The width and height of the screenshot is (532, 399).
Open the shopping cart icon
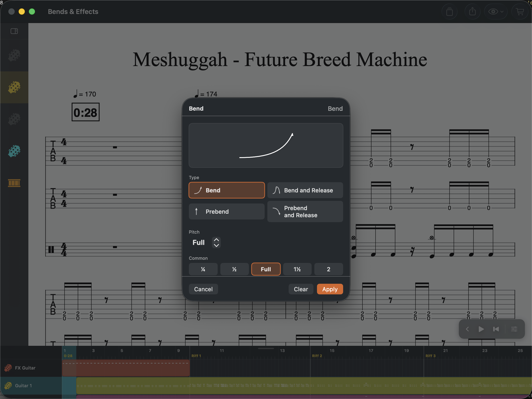coord(520,12)
